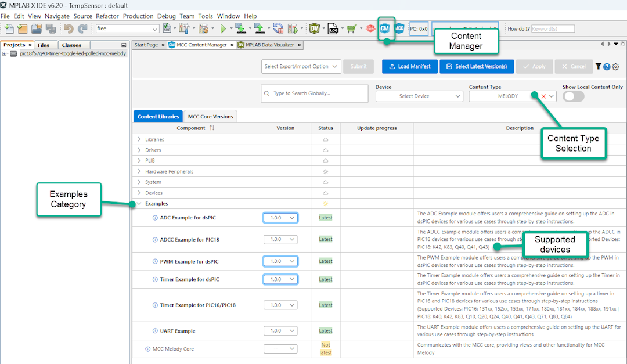Viewport: 627px width, 364px height.
Task: Click the Read Device Memory upload icon
Action: [260, 28]
